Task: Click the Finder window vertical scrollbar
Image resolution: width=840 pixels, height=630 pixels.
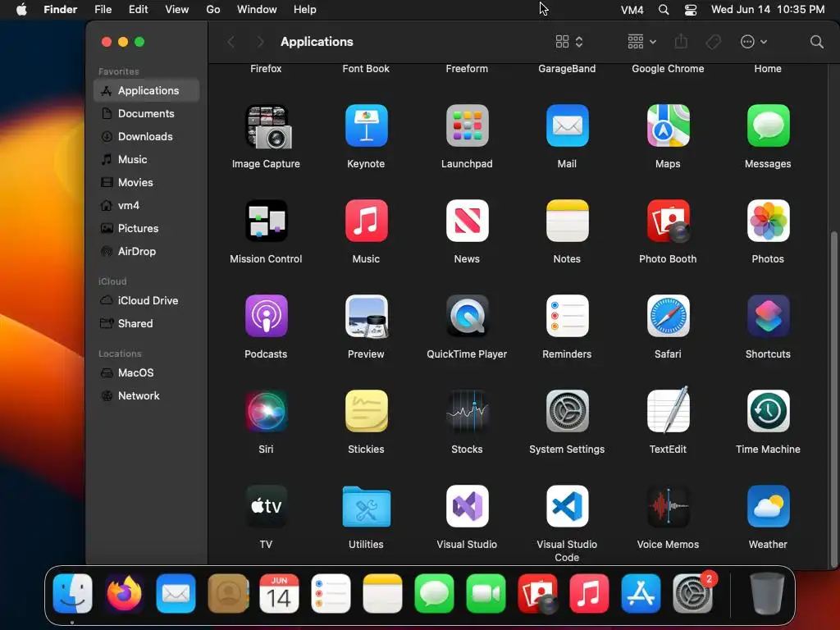Action: [x=833, y=399]
